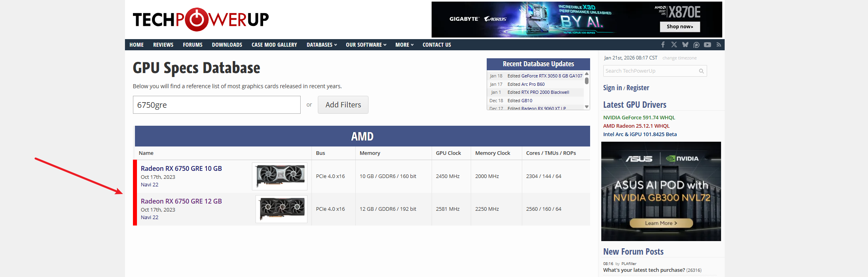Open the Bluesky butterfly icon
The height and width of the screenshot is (277, 868).
tap(685, 45)
